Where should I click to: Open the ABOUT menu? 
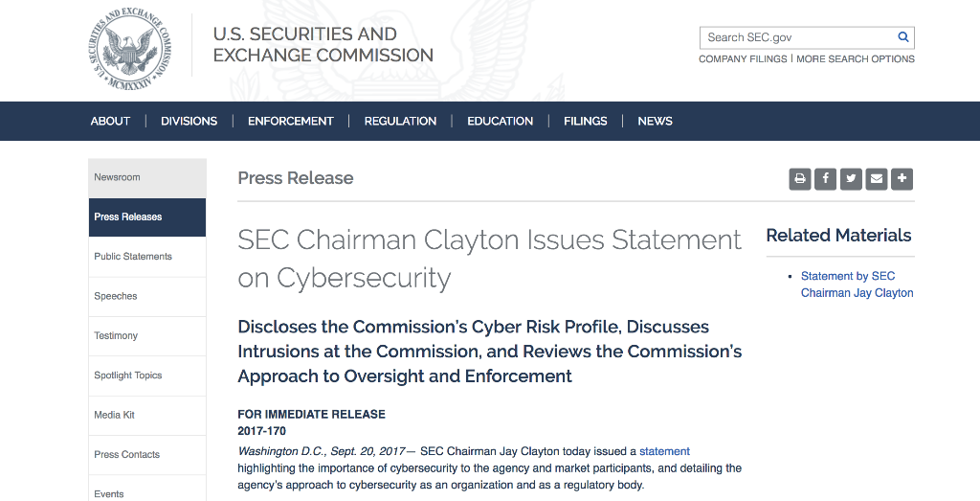click(110, 122)
